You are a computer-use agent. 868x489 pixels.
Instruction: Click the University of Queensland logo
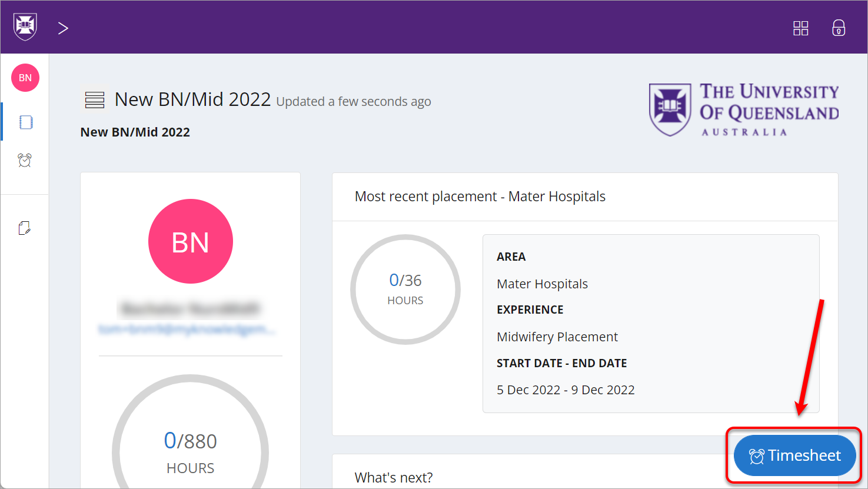tap(744, 110)
